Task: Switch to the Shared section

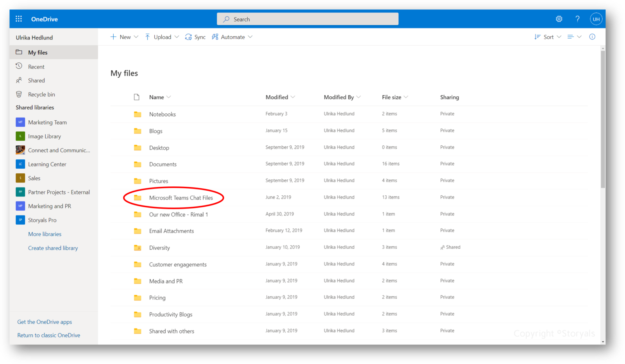Action: tap(36, 80)
